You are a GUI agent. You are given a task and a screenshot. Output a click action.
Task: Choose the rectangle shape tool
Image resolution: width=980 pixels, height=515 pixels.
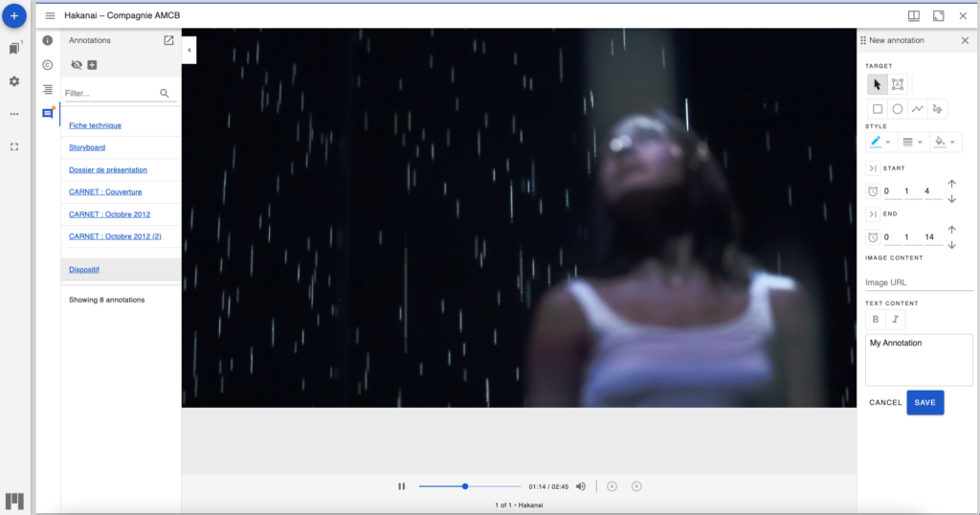point(878,109)
